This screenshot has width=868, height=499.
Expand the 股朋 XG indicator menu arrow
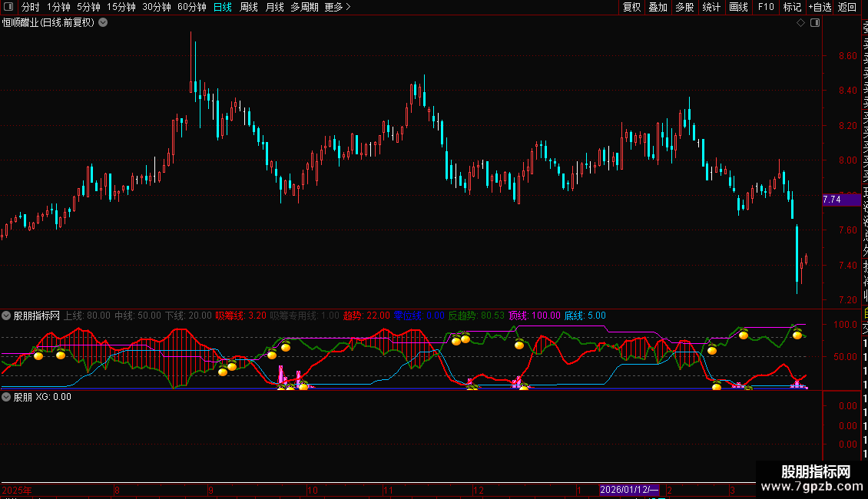click(x=6, y=397)
